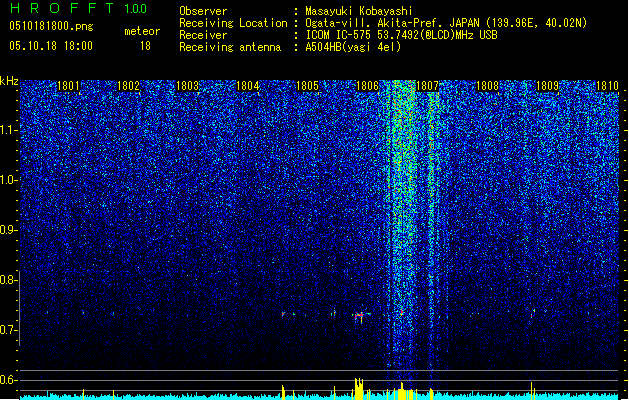This screenshot has width=629, height=400.
Task: Click the Receiver field label
Action: pos(203,35)
